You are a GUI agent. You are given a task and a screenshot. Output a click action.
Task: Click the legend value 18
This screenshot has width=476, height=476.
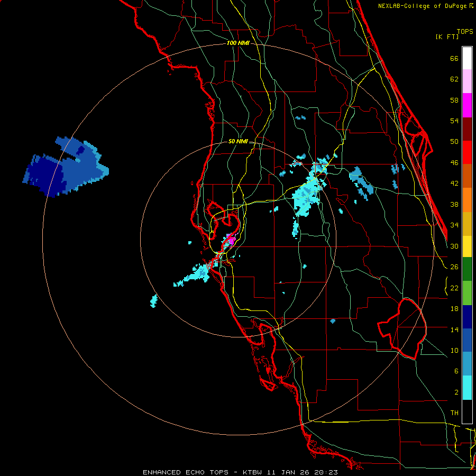[454, 309]
